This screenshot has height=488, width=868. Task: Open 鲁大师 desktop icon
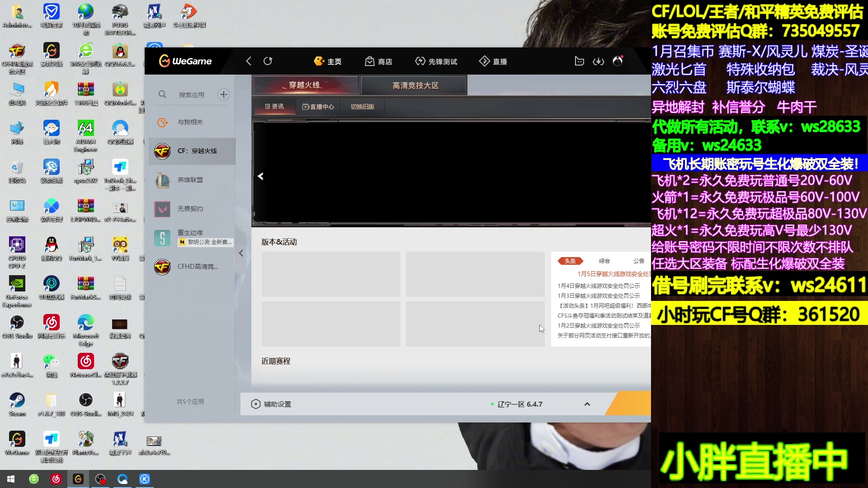(52, 132)
